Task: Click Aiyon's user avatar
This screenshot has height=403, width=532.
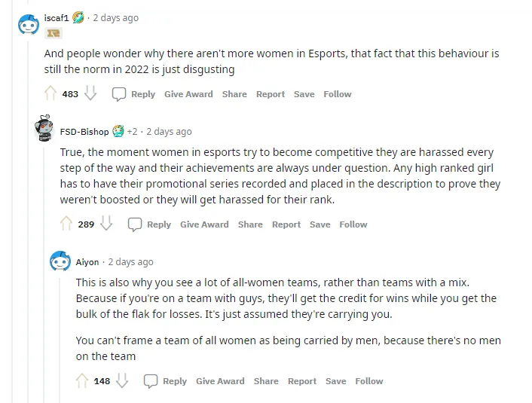Action: point(60,261)
